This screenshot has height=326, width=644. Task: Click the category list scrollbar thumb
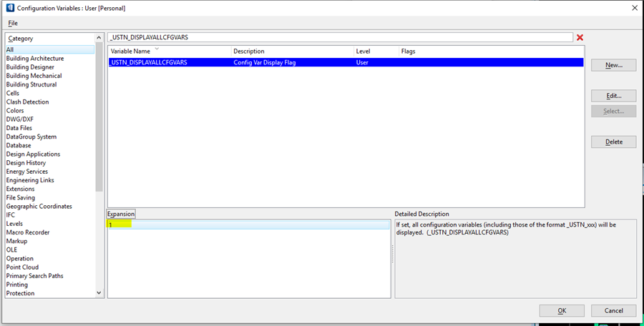tap(99, 117)
